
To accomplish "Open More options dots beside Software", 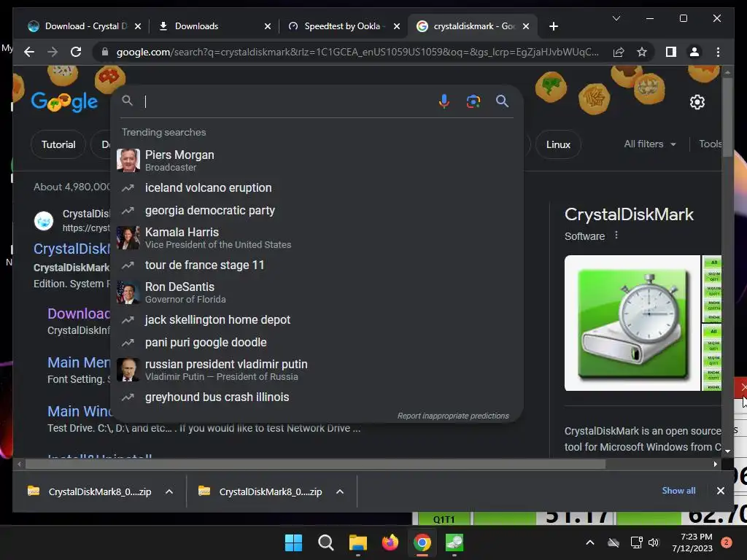I will (616, 236).
